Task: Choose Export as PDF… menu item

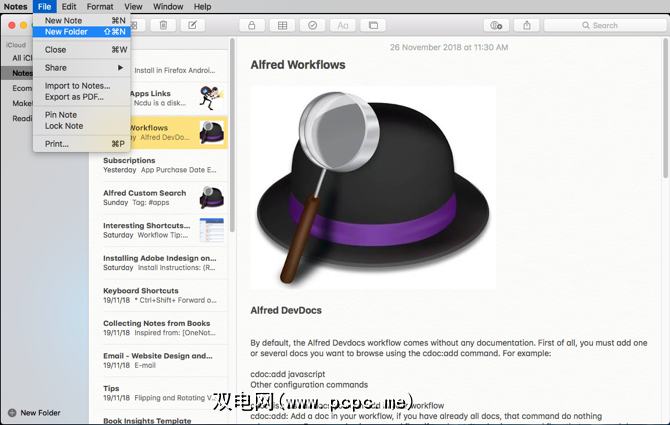Action: (82, 97)
